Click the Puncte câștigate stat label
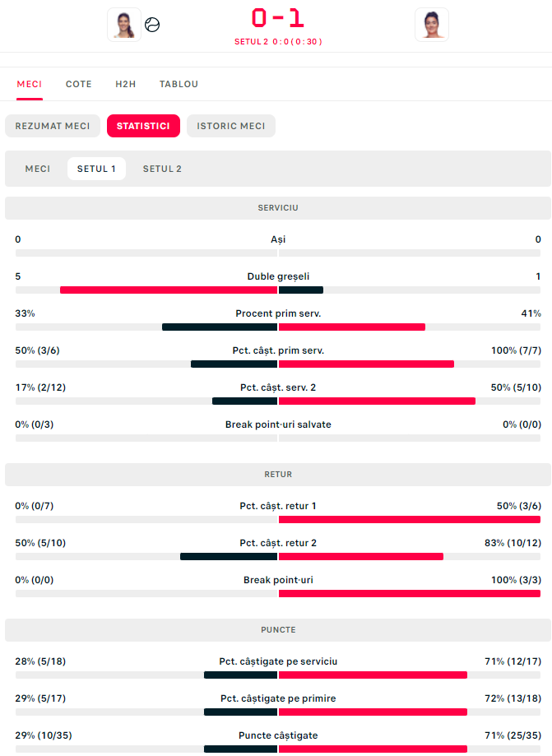Viewport: 552px width, 756px height. click(278, 735)
